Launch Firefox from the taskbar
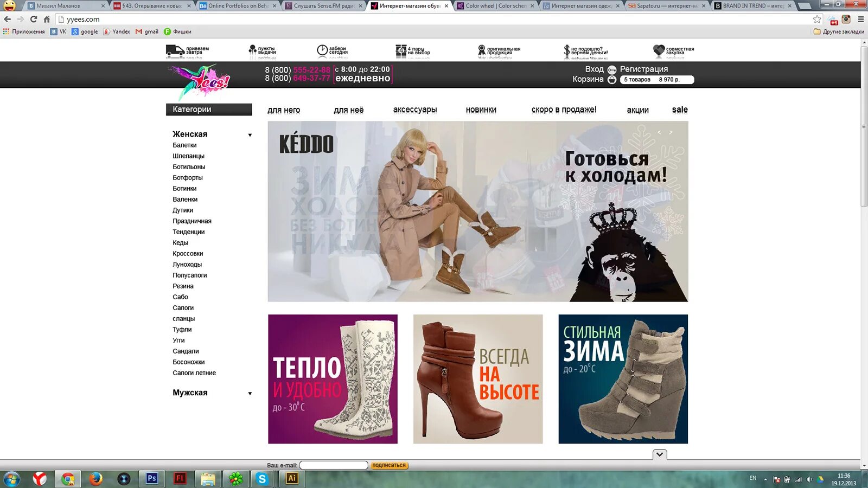The image size is (868, 488). 96,478
